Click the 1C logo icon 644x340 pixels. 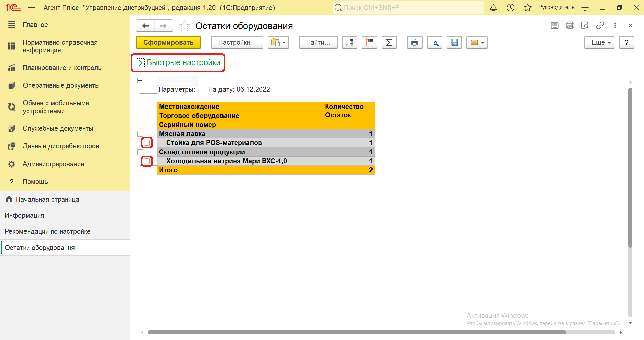click(13, 8)
